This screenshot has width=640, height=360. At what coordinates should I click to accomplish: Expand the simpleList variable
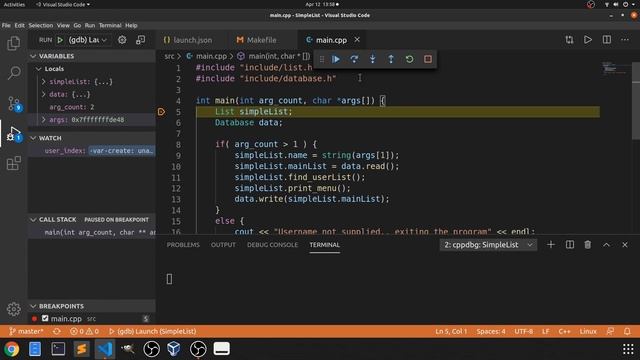pyautogui.click(x=43, y=82)
